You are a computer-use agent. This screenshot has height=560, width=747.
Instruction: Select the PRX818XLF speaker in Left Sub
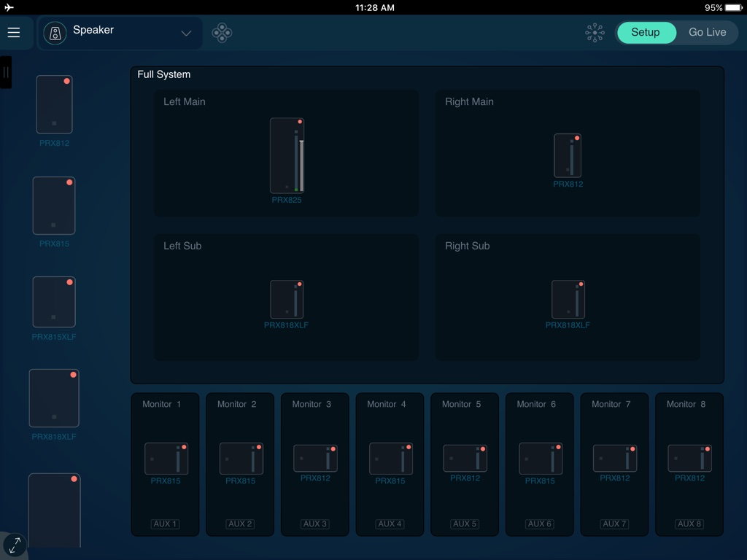(x=287, y=299)
